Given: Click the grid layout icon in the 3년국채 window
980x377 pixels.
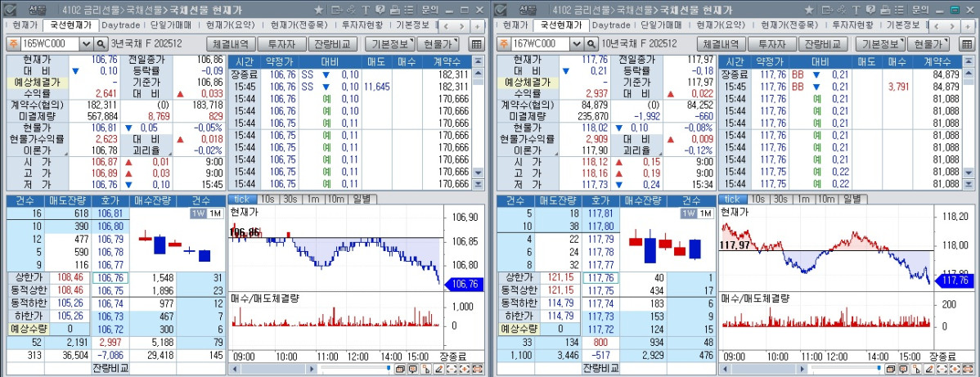Looking at the screenshot, I should pyautogui.click(x=476, y=44).
